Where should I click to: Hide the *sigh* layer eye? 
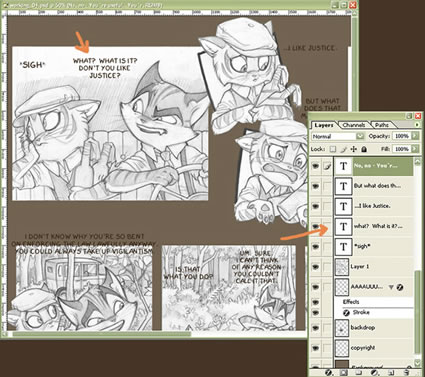315,246
